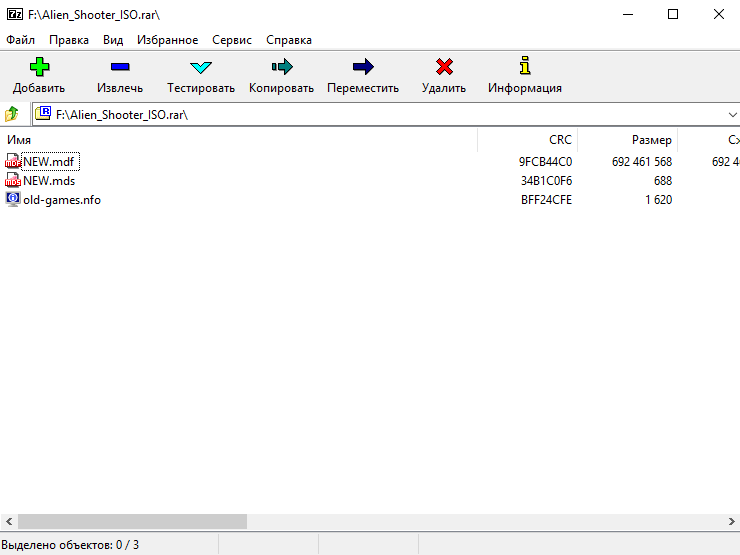The width and height of the screenshot is (740, 555).
Task: Click the NEW.mdf file icon
Action: coord(13,161)
